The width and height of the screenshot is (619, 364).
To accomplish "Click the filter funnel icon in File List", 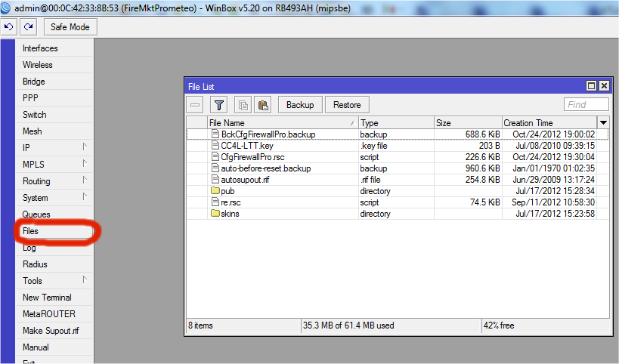I will click(x=218, y=105).
